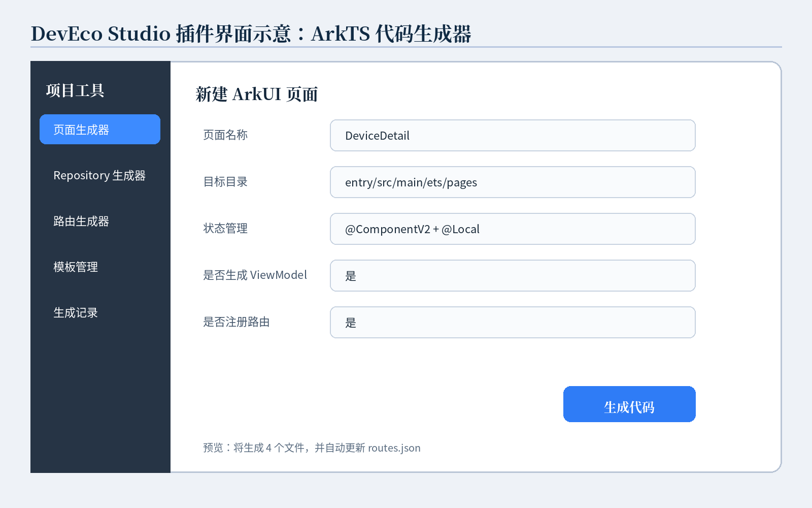Open the Repository 生成器 sidebar item
Viewport: 812px width, 508px height.
[100, 175]
